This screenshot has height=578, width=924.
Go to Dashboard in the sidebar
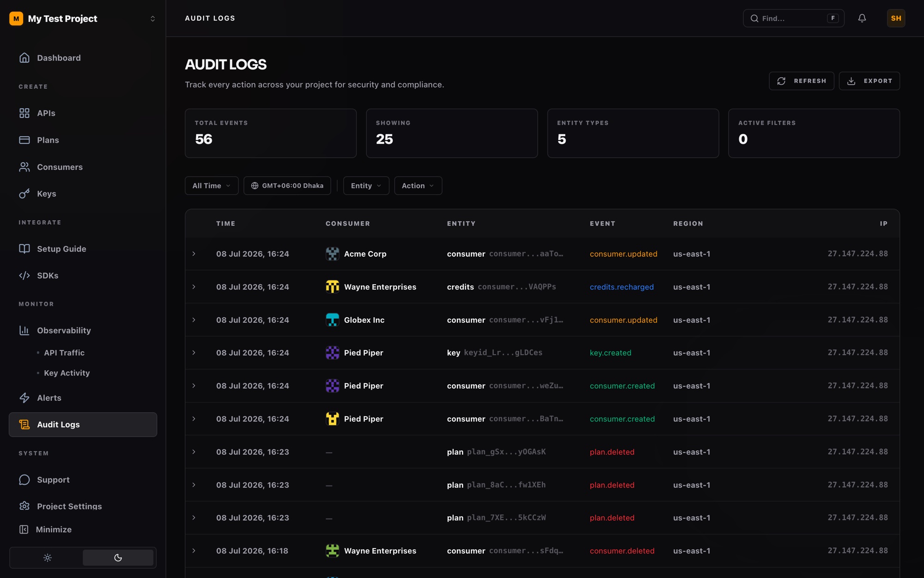point(83,58)
